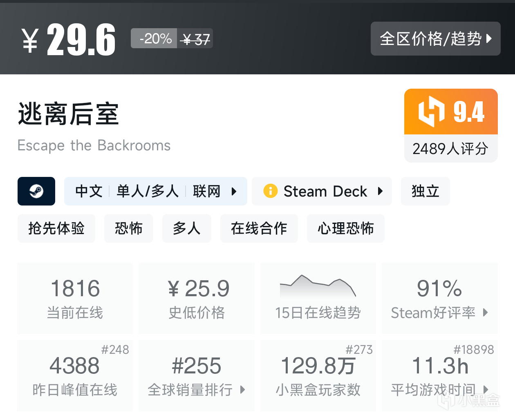Select the 独立 genre tag
The width and height of the screenshot is (515, 420).
(x=425, y=191)
